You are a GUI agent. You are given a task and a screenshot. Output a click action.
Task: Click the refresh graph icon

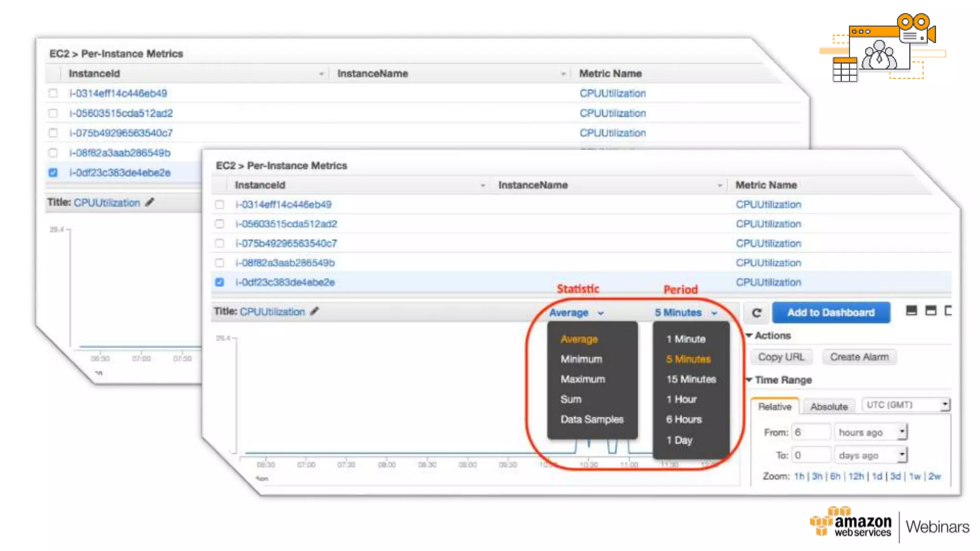tap(757, 313)
